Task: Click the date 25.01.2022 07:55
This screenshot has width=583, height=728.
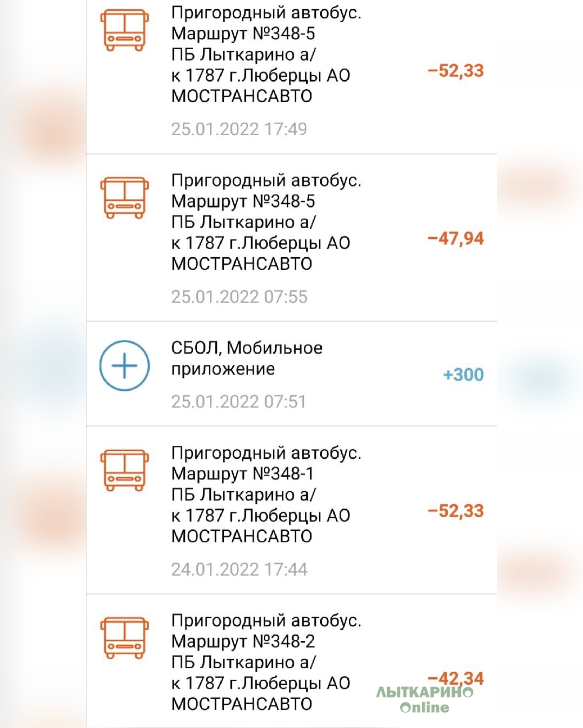Action: coord(239,297)
